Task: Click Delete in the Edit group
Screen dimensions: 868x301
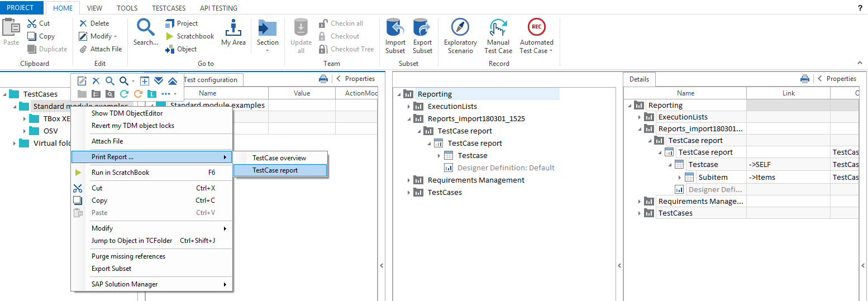Action: pos(94,23)
